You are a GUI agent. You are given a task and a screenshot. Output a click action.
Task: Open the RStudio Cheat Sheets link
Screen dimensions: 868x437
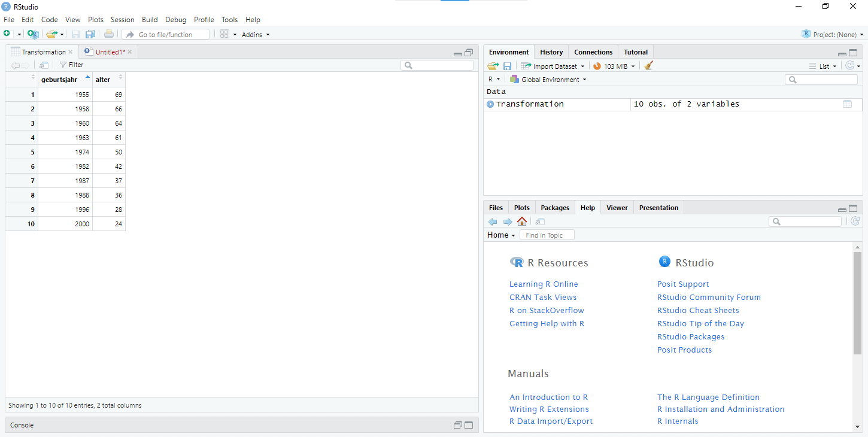698,311
